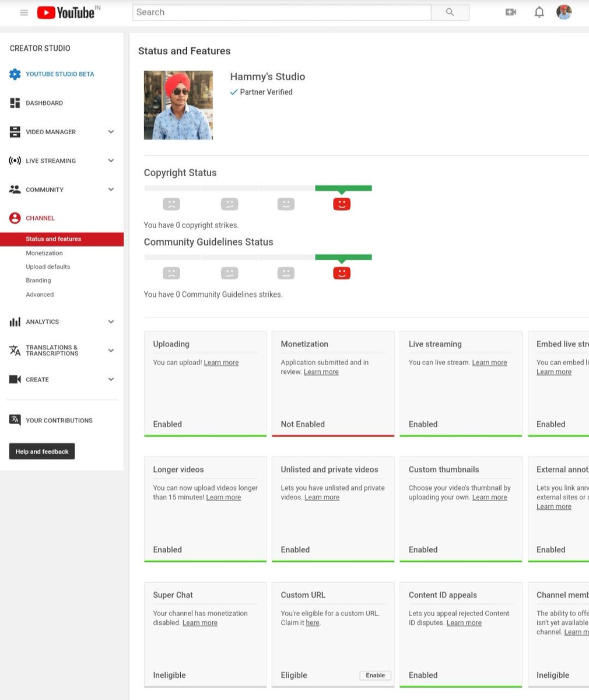Expand Translations & Transcriptions section
The height and width of the screenshot is (700, 589).
[x=111, y=351]
